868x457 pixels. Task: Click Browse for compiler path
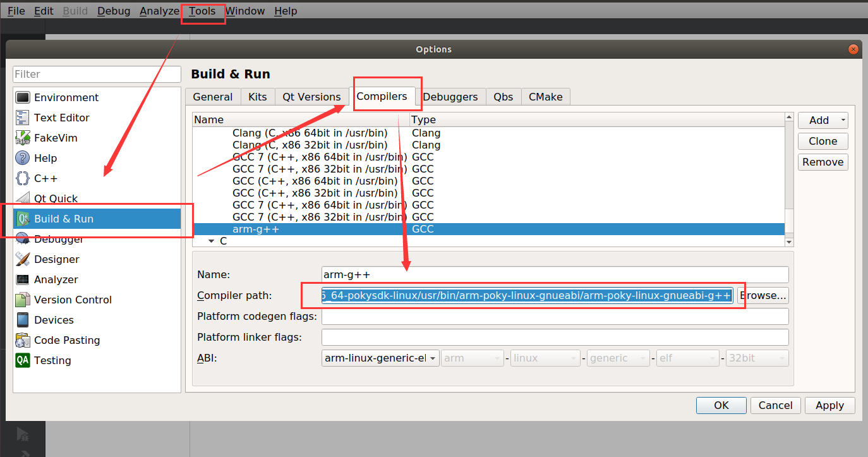[763, 295]
